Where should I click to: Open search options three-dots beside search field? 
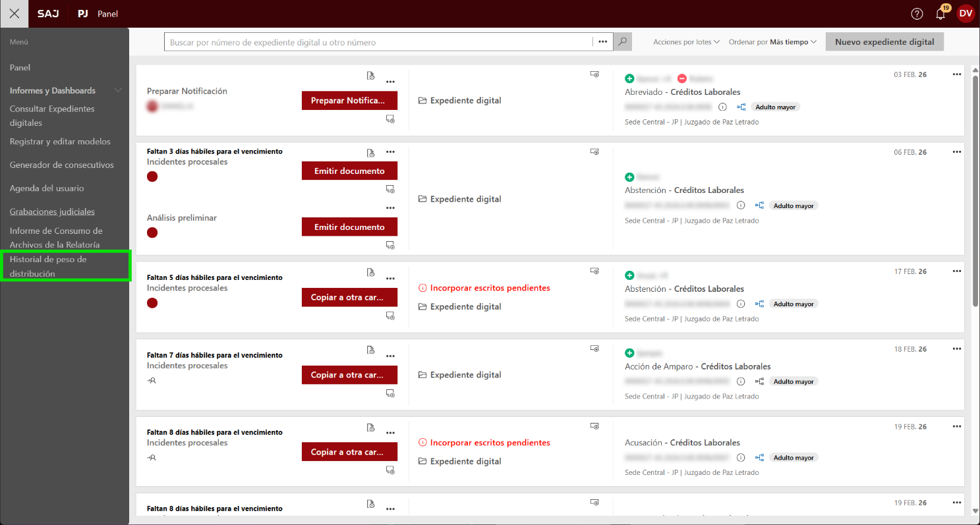[x=602, y=42]
